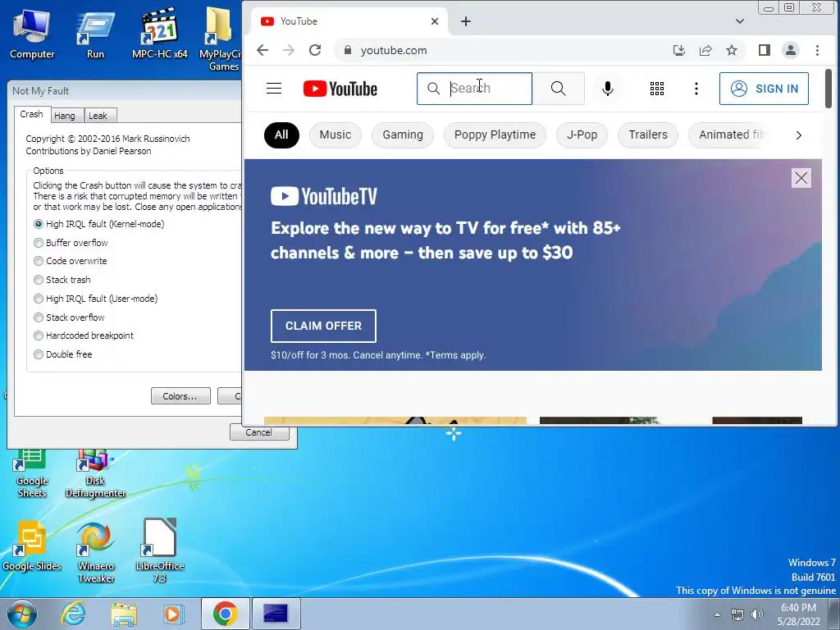Select the Stack trash option
This screenshot has width=840, height=630.
pyautogui.click(x=62, y=280)
